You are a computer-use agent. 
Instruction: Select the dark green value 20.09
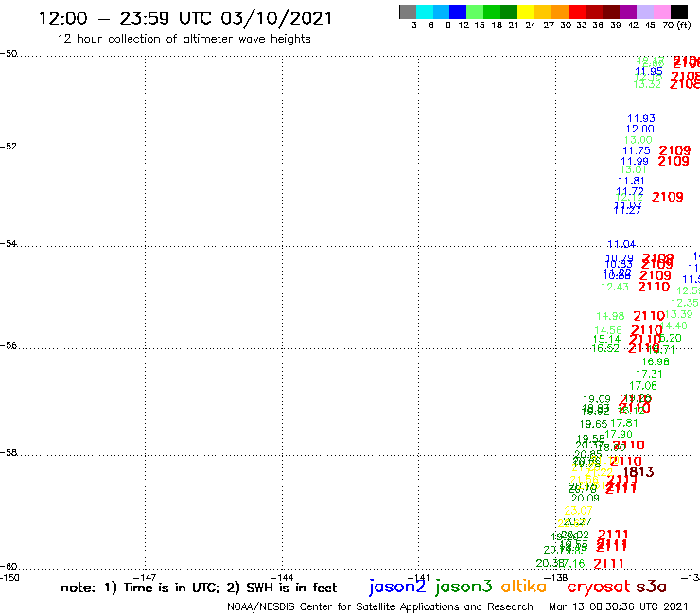586,498
